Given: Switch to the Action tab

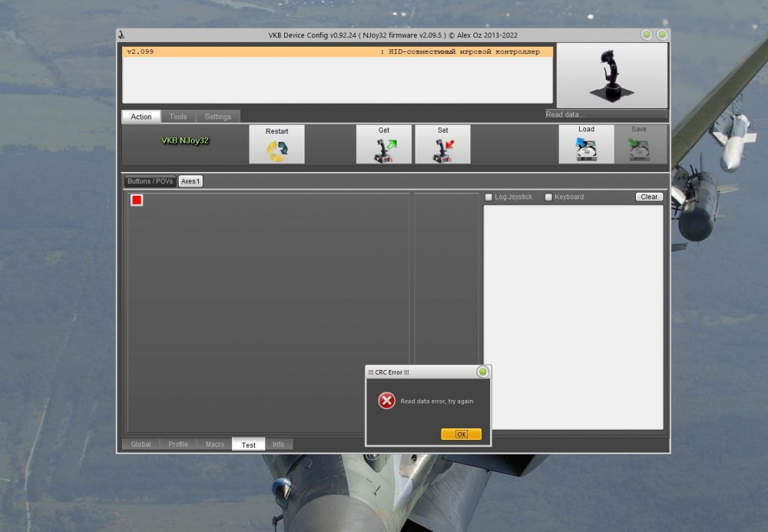Looking at the screenshot, I should tap(141, 117).
